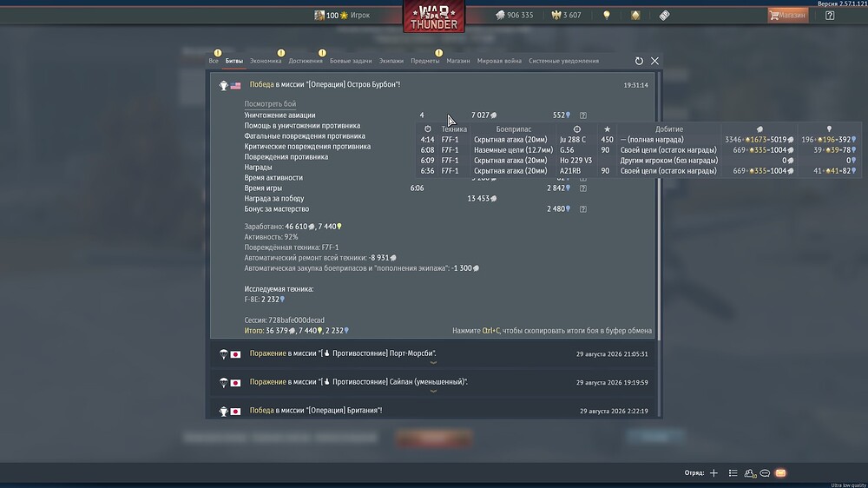Click the Ho 229 V3 tooltip row
The image size is (868, 488).
tap(636, 161)
